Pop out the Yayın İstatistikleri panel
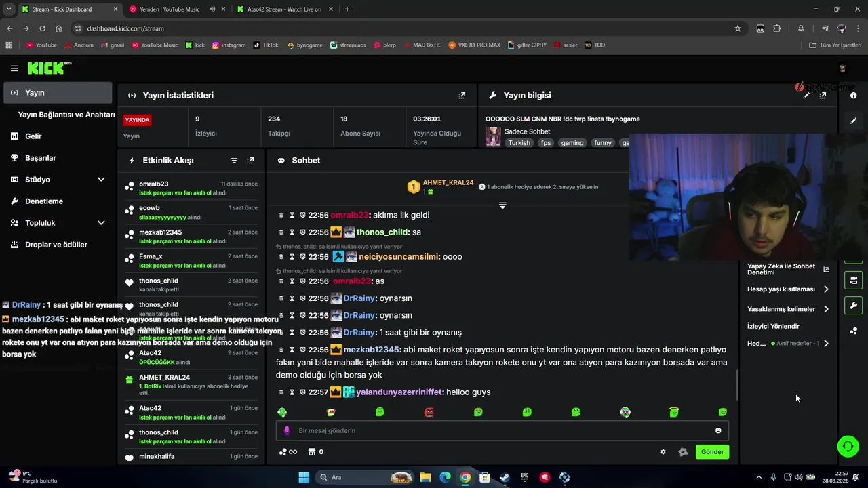The image size is (868, 488). point(462,96)
